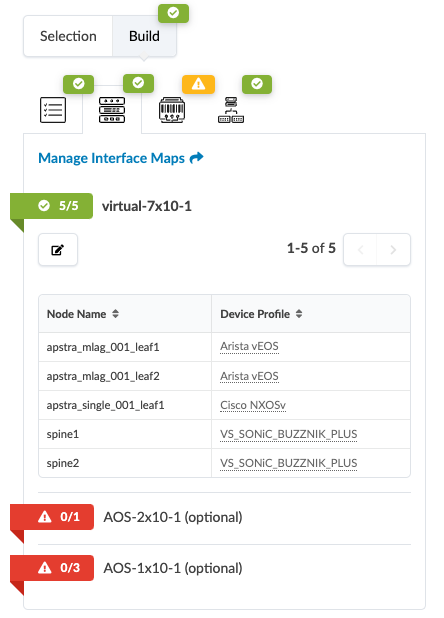444x618 pixels.
Task: Click the share arrow beside Manage Interface Maps
Action: pos(197,158)
